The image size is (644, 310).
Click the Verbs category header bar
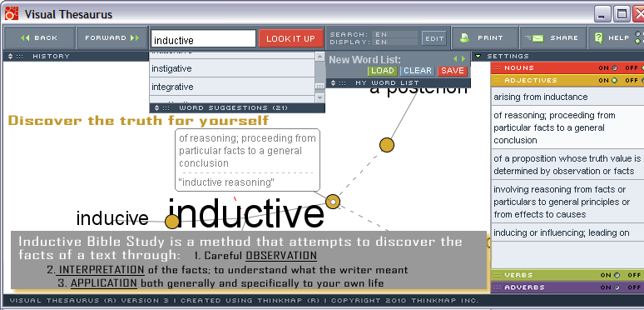tap(567, 275)
